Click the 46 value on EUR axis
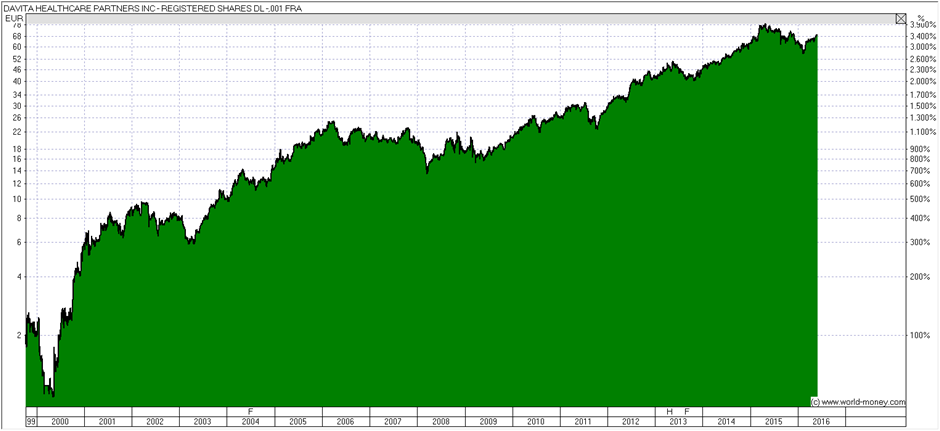 17,70
